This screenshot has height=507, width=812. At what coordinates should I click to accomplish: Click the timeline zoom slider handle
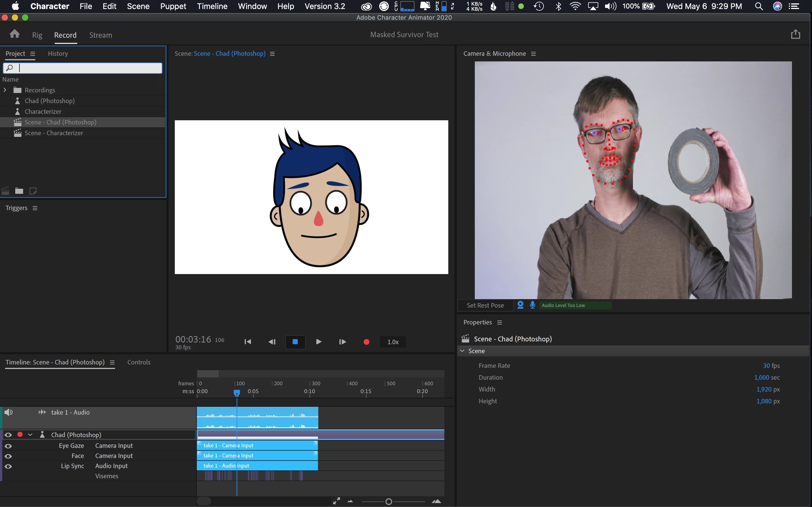coord(389,502)
